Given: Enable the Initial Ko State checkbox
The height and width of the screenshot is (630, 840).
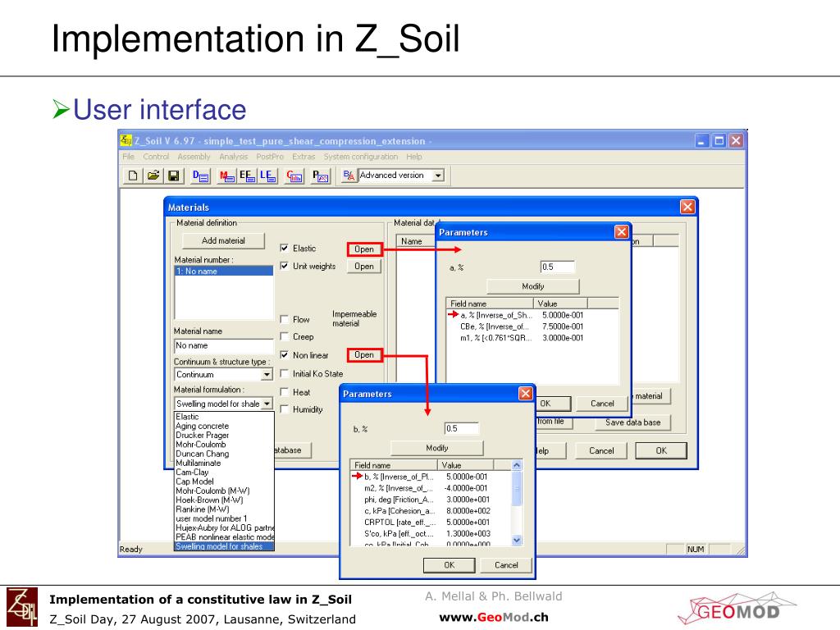Looking at the screenshot, I should click(x=285, y=373).
